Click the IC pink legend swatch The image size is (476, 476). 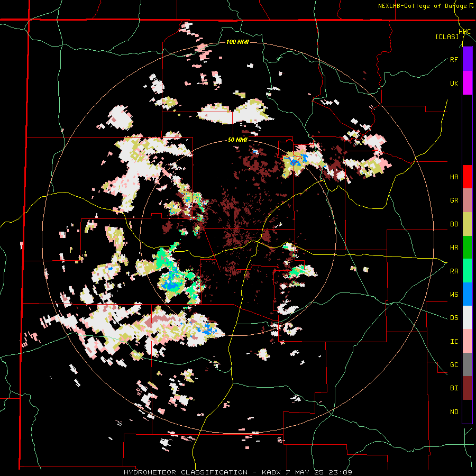pyautogui.click(x=467, y=341)
